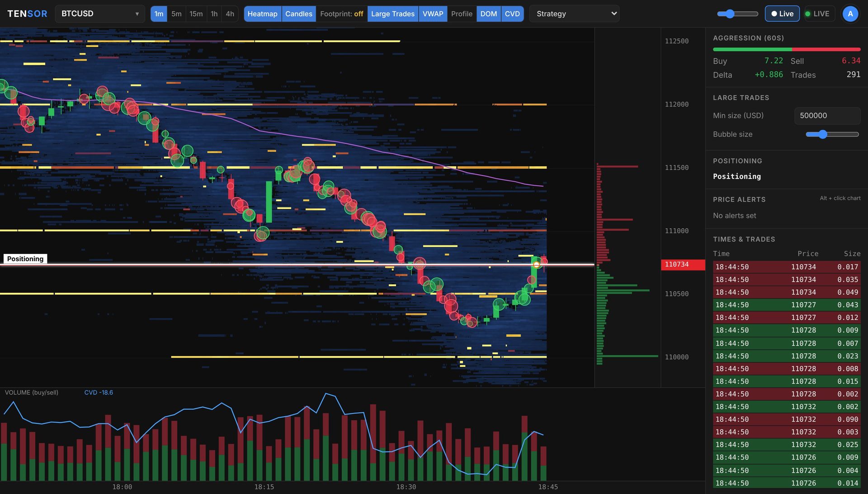Adjust the Bubble size slider
This screenshot has height=494, width=868.
point(832,134)
